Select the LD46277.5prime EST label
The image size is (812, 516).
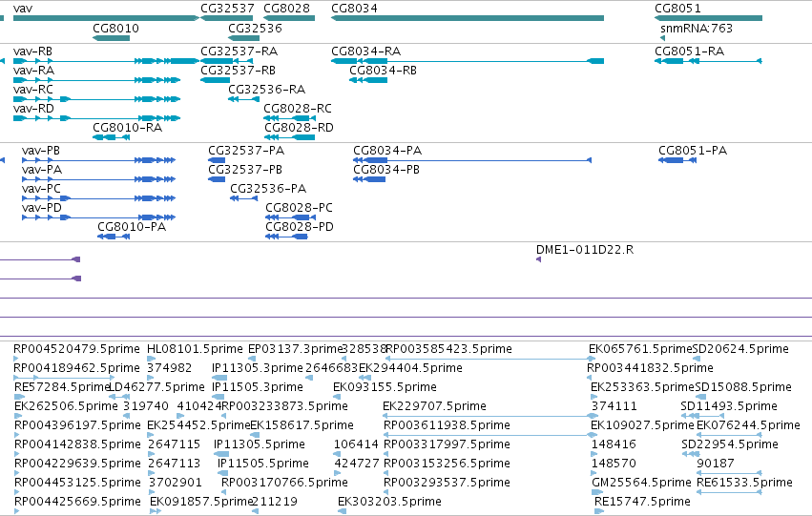point(156,387)
